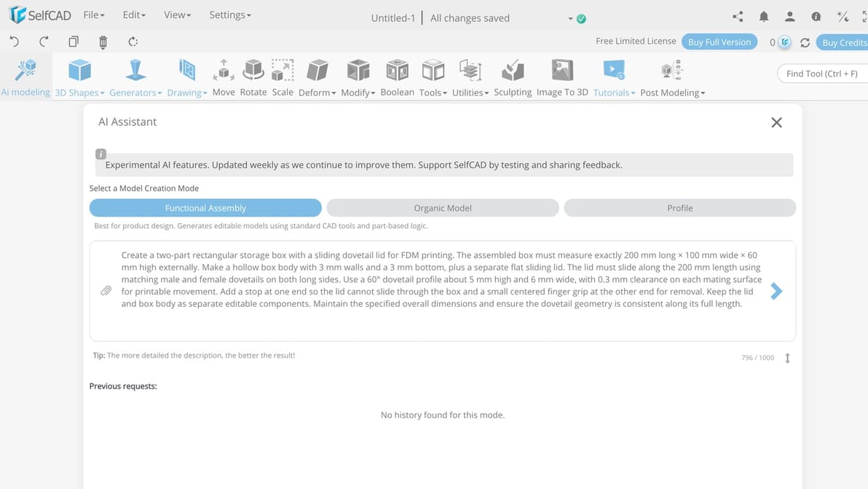Open the Tools cube icon
Screen dimensions: 868x489
(433, 71)
